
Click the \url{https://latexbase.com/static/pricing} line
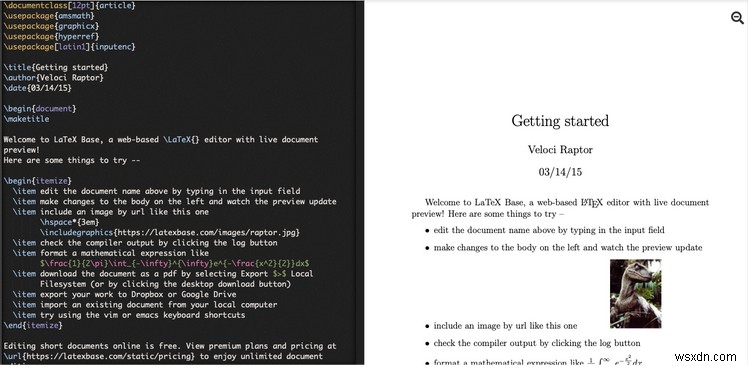(x=163, y=357)
